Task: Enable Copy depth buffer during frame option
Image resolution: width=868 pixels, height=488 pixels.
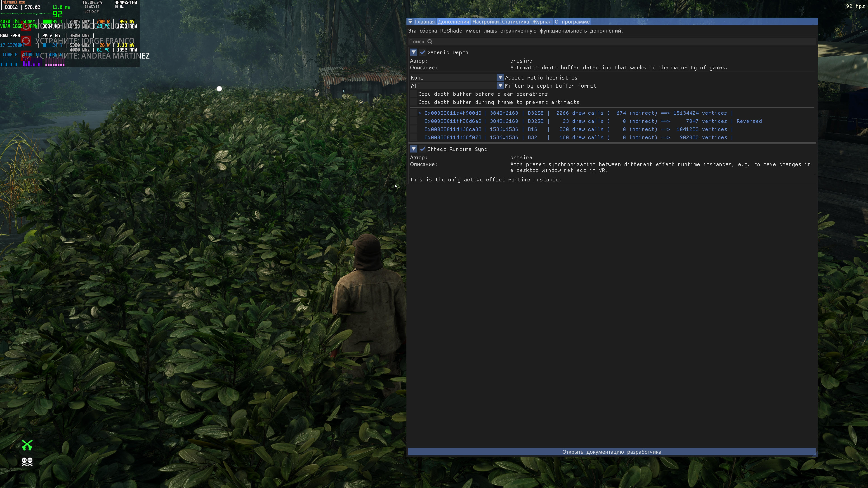Action: click(413, 102)
